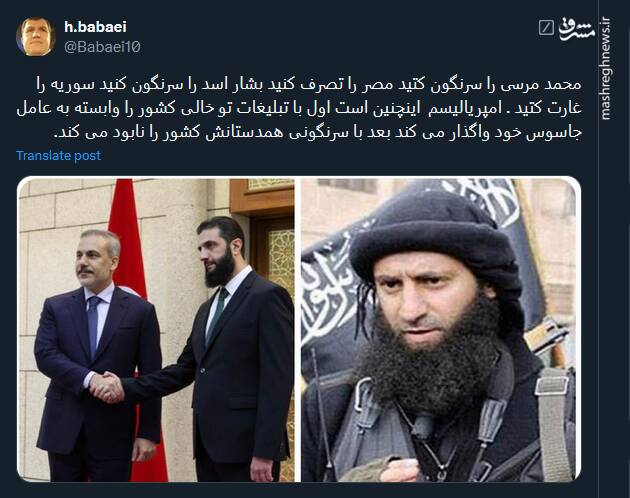This screenshot has height=498, width=630.
Task: Click the first line of Persian tweet text
Action: coord(309,85)
